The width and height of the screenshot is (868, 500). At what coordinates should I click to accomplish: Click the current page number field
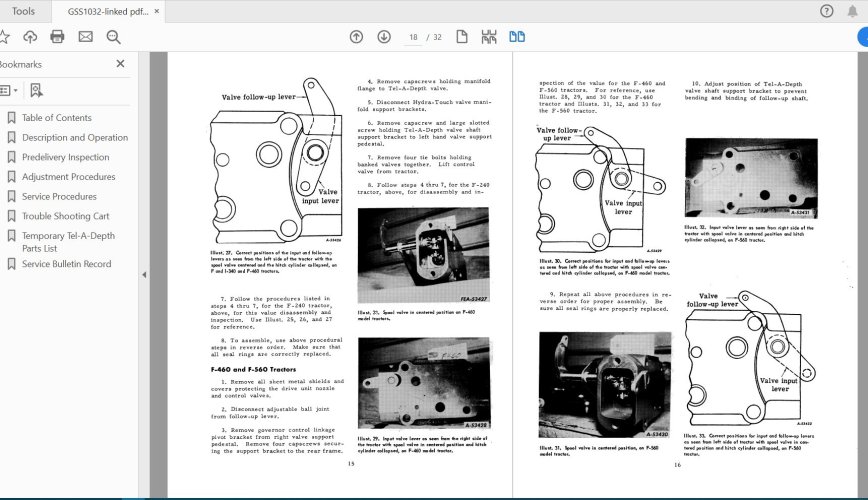point(413,37)
